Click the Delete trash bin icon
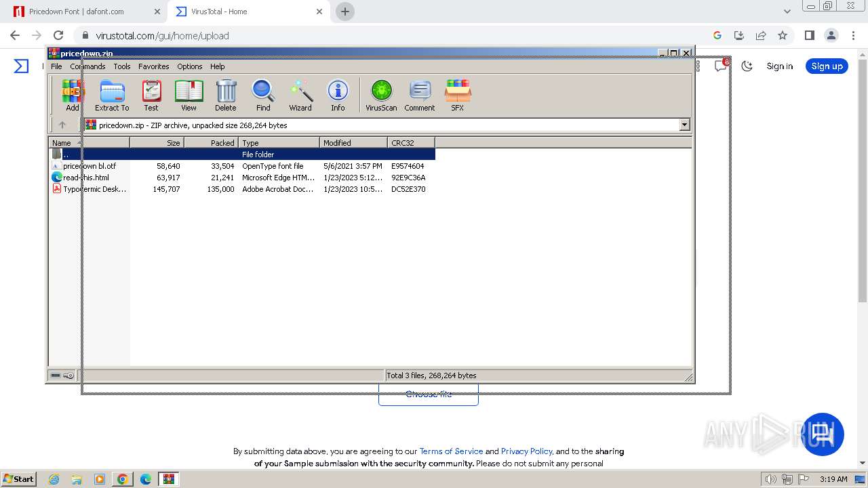The width and height of the screenshot is (868, 488). click(226, 95)
